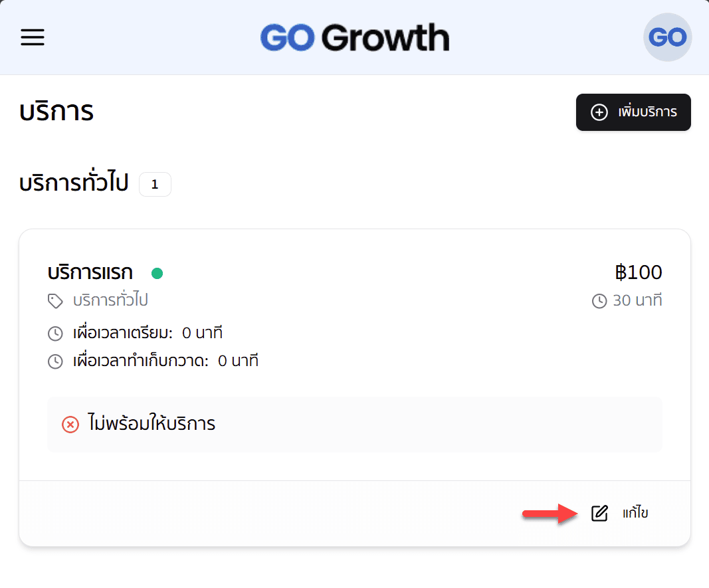Click the GO Growth logo

355,37
